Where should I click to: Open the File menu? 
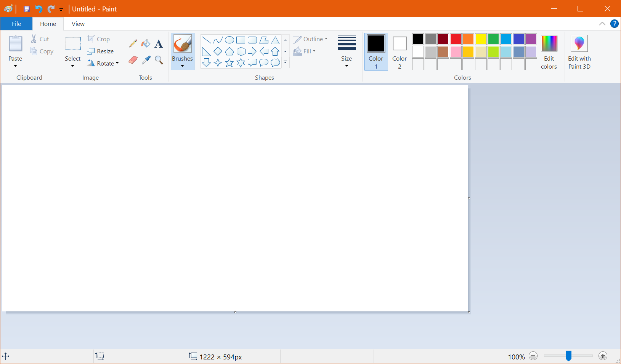point(16,24)
